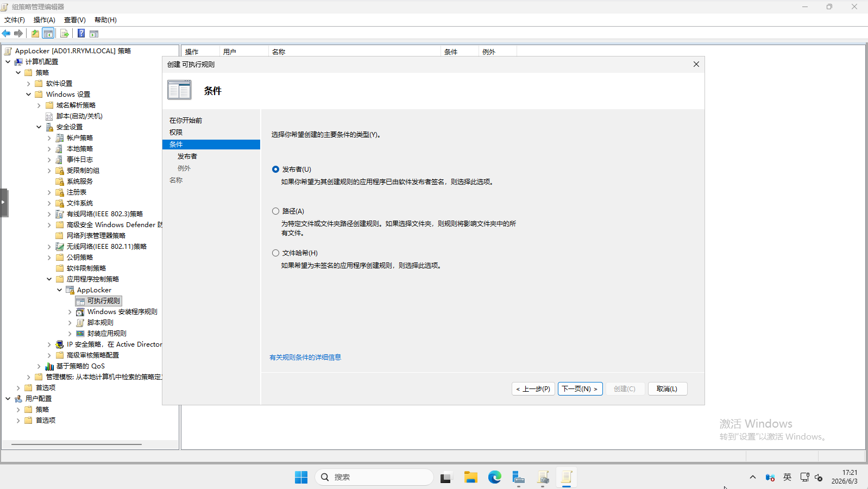Screen dimensions: 868x489
Task: Collapse the 应用程序控制策略 node
Action: (49, 279)
